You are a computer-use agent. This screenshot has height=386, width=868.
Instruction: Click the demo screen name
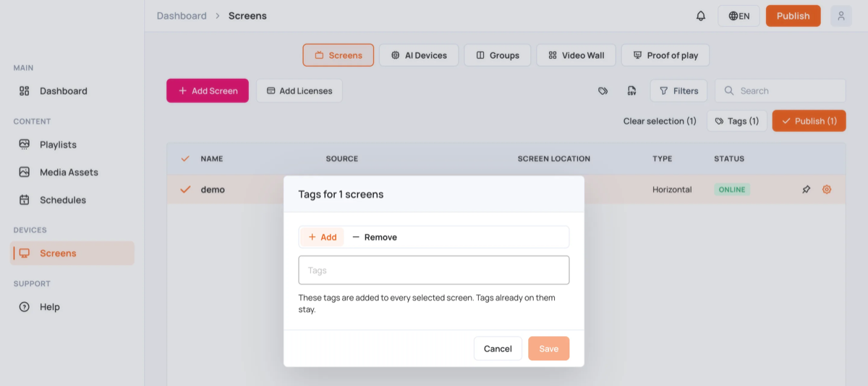[x=213, y=189]
